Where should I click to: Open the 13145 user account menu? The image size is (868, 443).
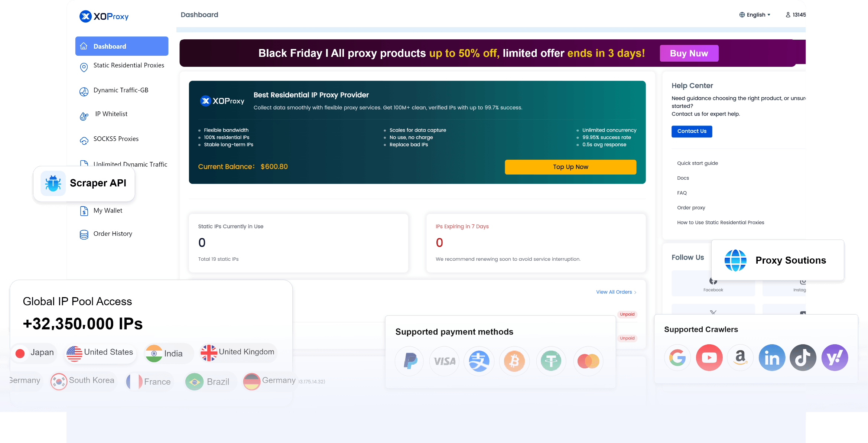796,15
